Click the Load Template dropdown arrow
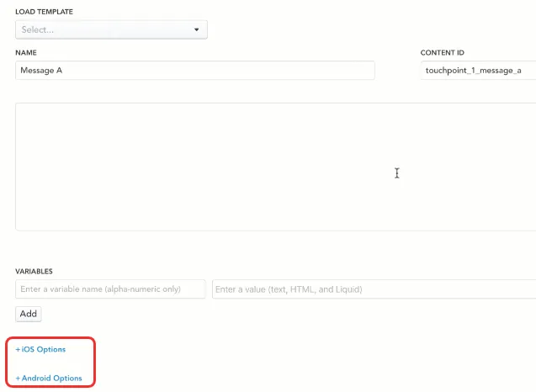Image resolution: width=536 pixels, height=392 pixels. [197, 29]
